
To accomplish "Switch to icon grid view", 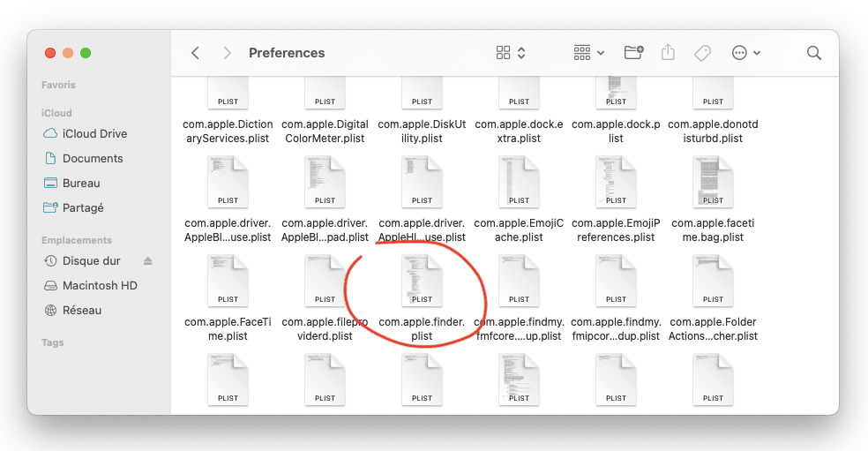I will point(503,53).
